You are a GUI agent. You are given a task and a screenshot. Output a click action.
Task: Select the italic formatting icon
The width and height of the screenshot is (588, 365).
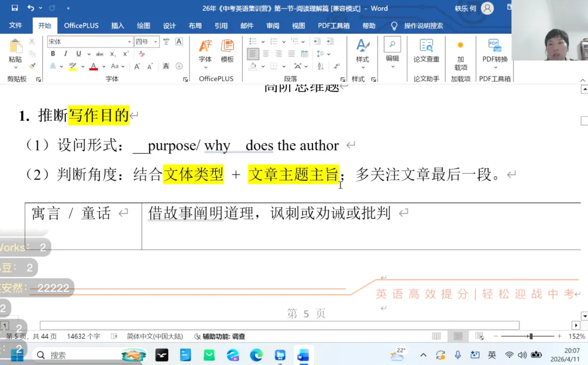[65, 53]
